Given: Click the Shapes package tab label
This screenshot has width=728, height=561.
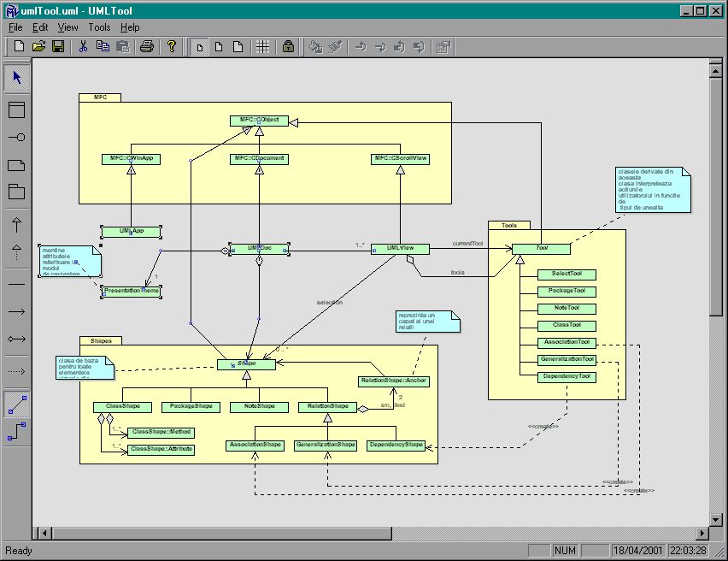Looking at the screenshot, I should coord(101,340).
